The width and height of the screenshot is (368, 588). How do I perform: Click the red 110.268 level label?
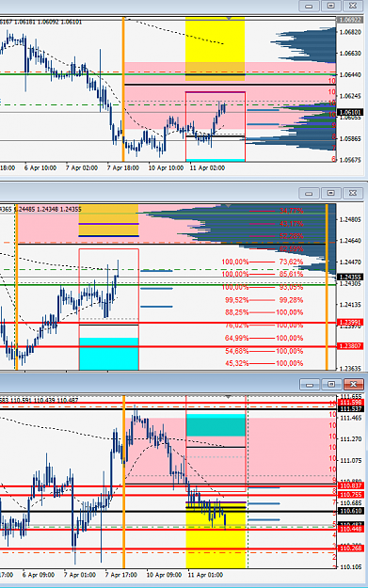coord(350,548)
